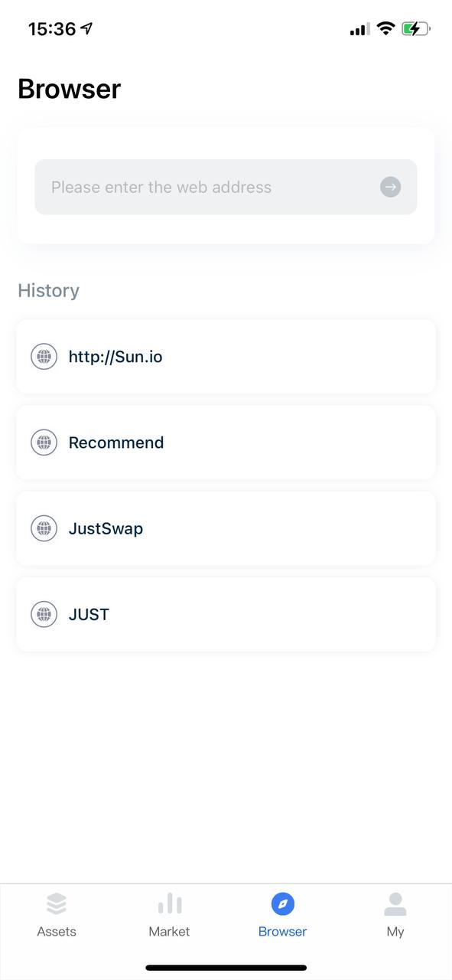Tap the Wi-Fi icon in status bar

[x=386, y=29]
